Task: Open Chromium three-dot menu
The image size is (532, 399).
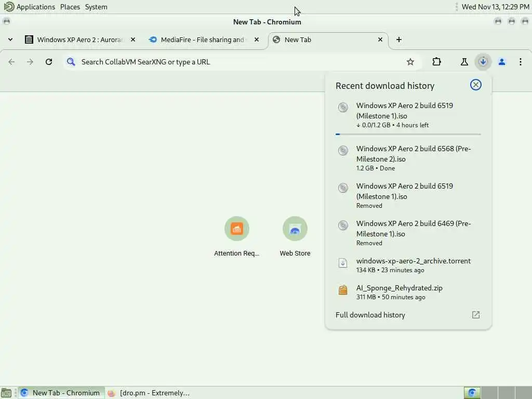Action: pos(521,62)
